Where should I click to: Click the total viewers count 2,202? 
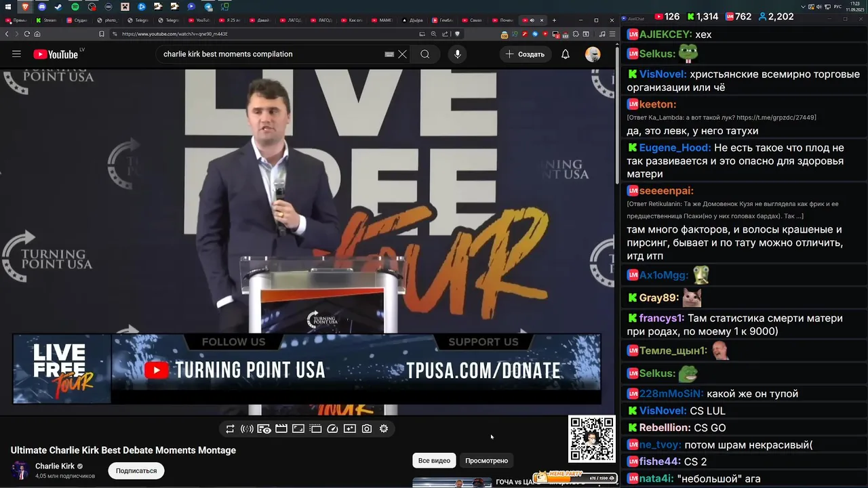tap(776, 16)
